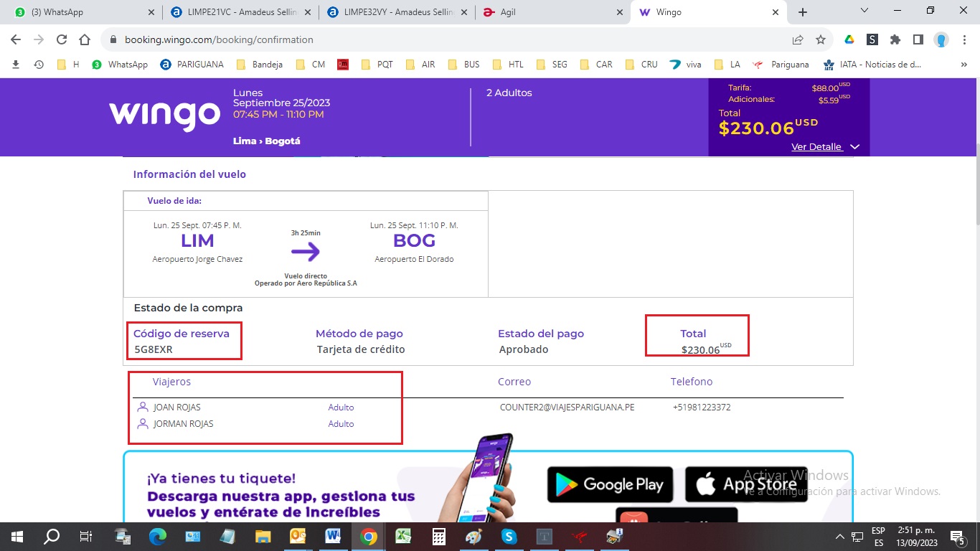Open Paint from the taskbar
The image size is (980, 551).
click(474, 536)
